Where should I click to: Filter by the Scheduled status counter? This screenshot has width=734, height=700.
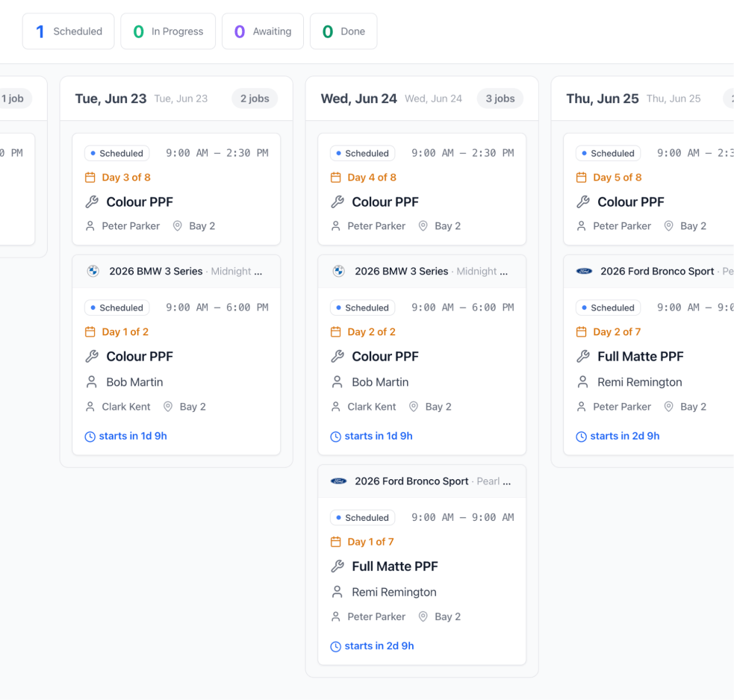[69, 31]
